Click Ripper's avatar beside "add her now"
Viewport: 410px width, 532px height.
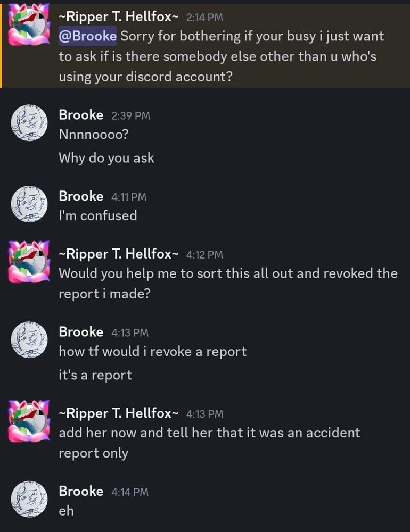point(29,421)
